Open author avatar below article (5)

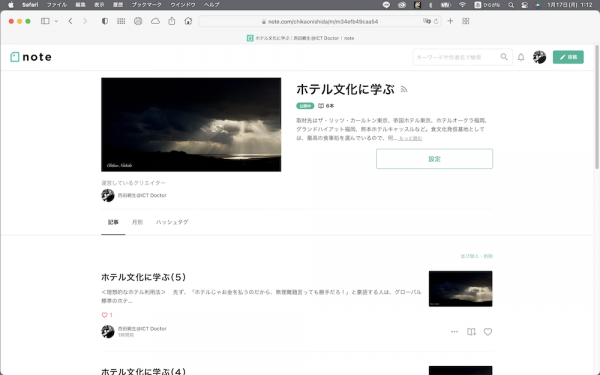point(108,331)
